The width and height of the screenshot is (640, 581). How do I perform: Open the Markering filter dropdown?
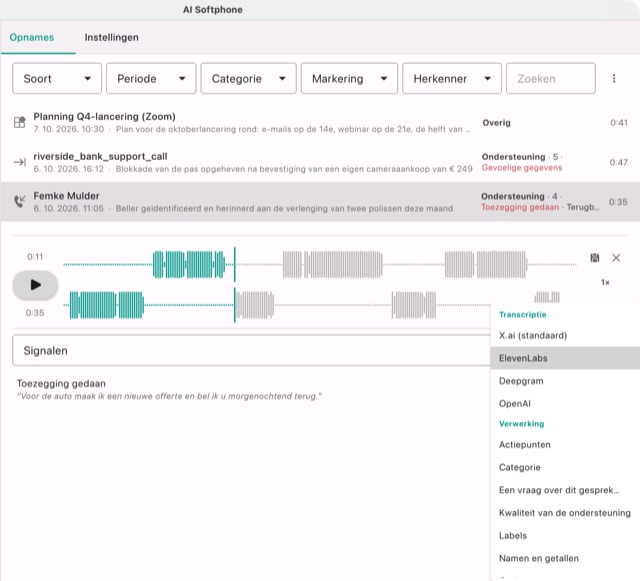tap(349, 78)
